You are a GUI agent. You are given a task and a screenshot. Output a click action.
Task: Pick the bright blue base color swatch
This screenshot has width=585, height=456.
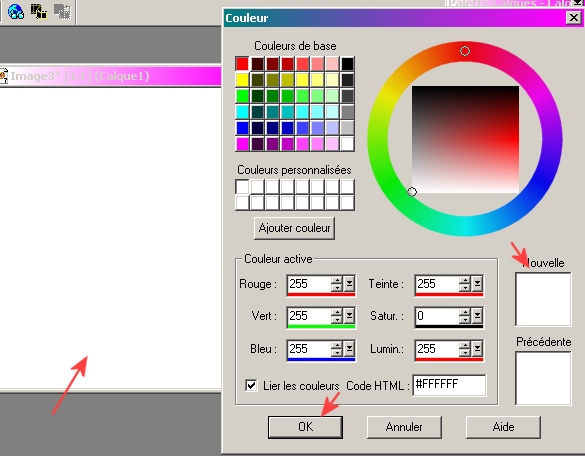[242, 128]
